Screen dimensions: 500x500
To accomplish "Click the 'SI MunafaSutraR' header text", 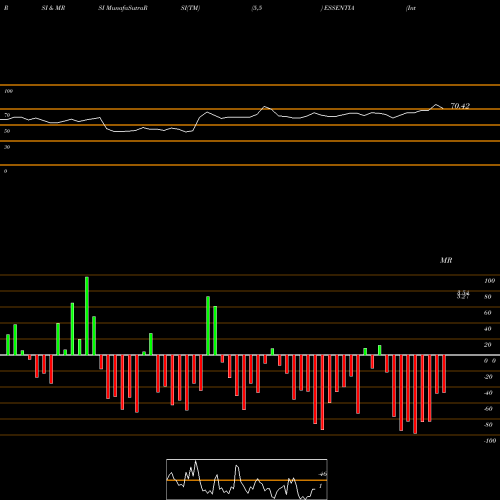I will click(123, 8).
